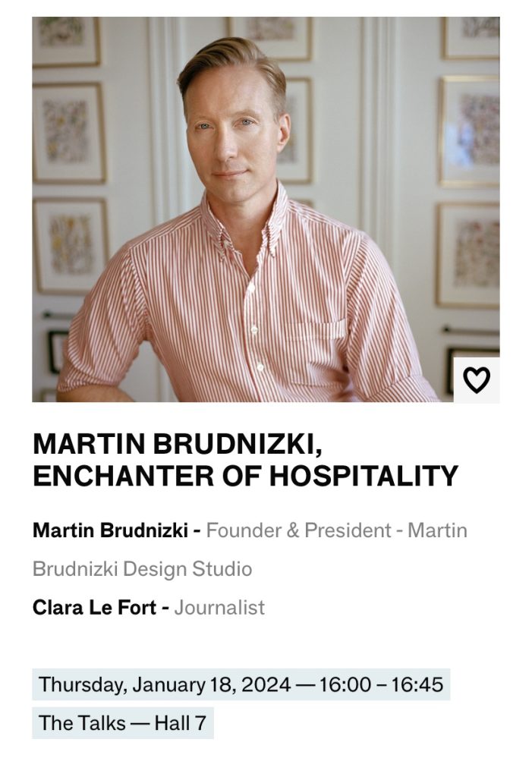Select the Hall 7 text
The width and height of the screenshot is (532, 777).
pyautogui.click(x=180, y=723)
